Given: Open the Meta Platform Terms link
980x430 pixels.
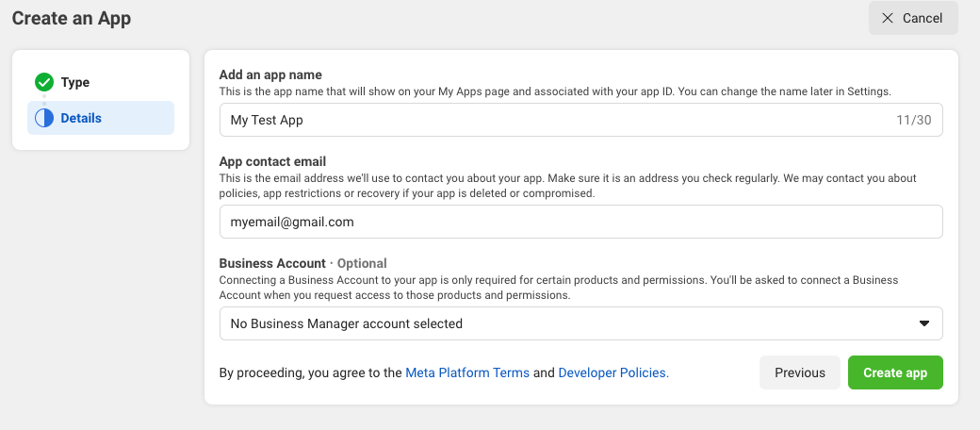Looking at the screenshot, I should click(x=467, y=372).
